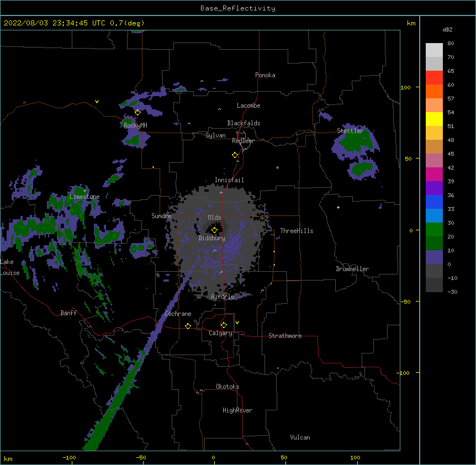Click the yellow marker over Calgary
This screenshot has height=465, width=476.
(x=224, y=325)
